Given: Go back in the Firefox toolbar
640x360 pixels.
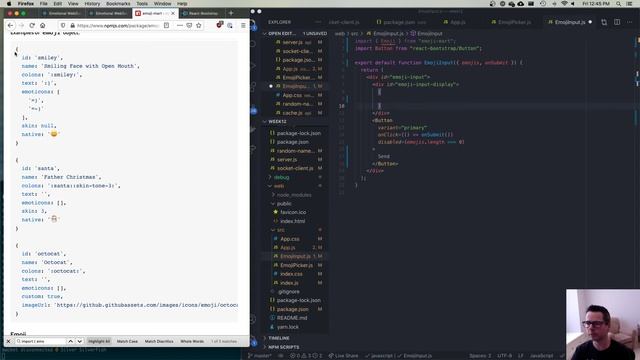Looking at the screenshot, I should [11, 25].
